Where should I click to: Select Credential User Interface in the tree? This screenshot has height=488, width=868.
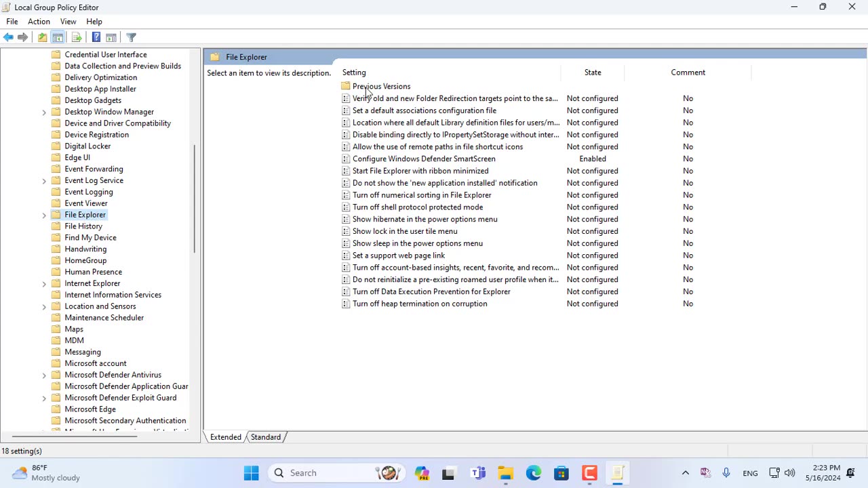(x=106, y=54)
